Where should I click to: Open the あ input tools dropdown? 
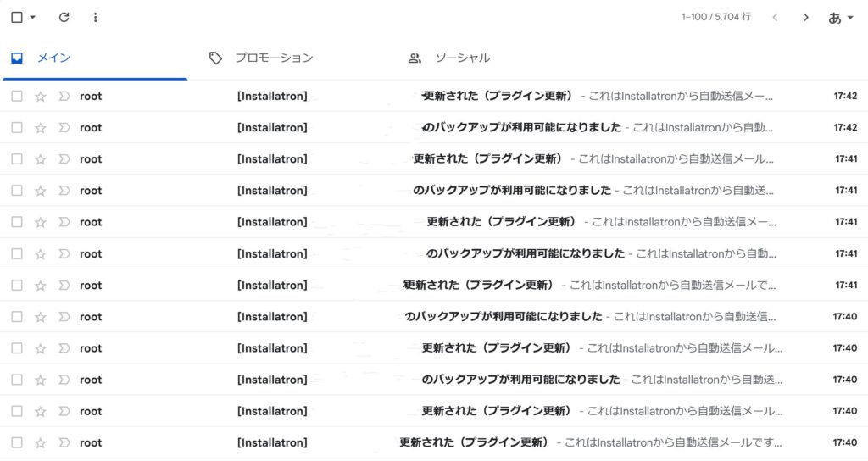click(x=841, y=17)
